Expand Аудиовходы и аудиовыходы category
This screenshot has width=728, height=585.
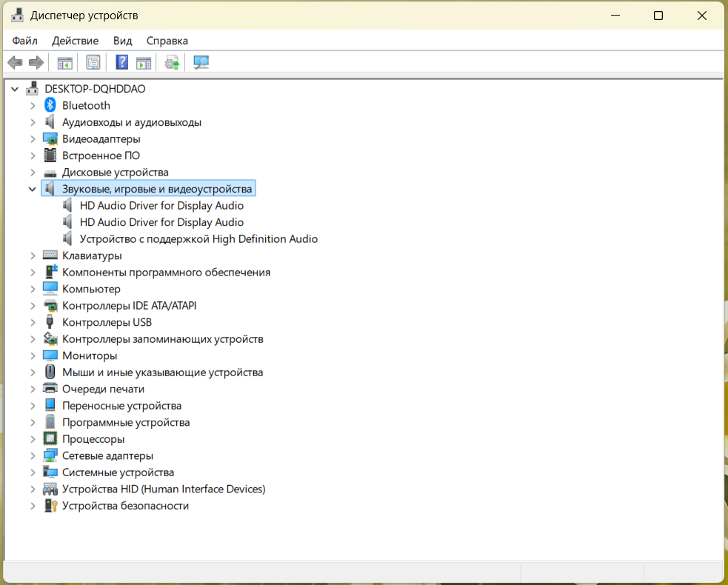click(33, 122)
